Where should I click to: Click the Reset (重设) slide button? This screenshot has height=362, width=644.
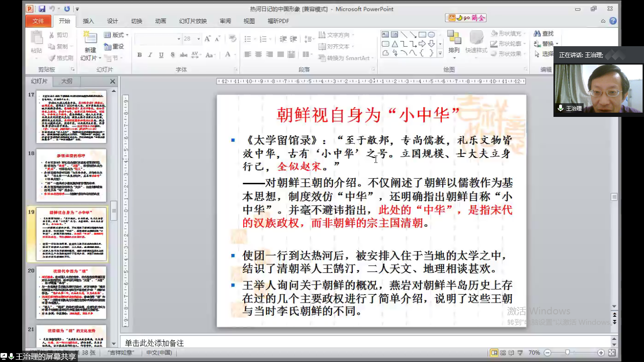coord(115,47)
